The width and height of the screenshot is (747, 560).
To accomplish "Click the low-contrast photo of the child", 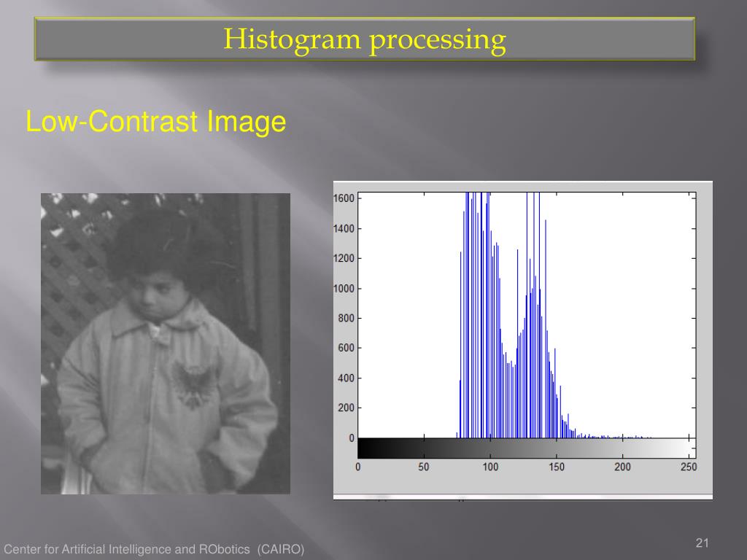I will tap(166, 343).
